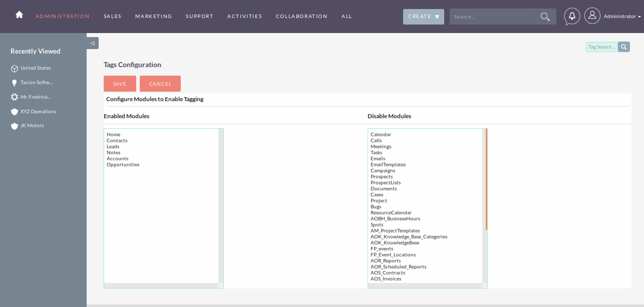The image size is (644, 307).
Task: Expand the Create dropdown button
Action: (x=423, y=17)
